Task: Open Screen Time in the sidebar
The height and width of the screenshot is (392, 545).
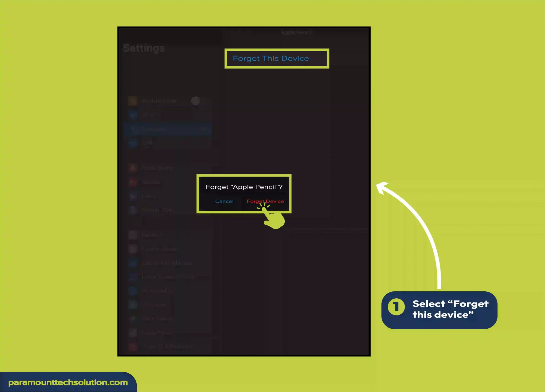Action: tap(157, 210)
